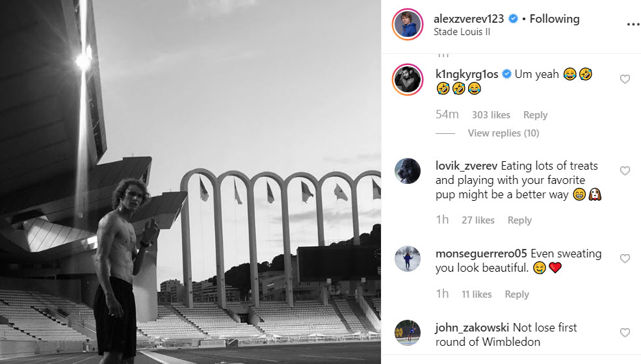The image size is (641, 364).
Task: Expand View replies (10)
Action: click(x=503, y=133)
